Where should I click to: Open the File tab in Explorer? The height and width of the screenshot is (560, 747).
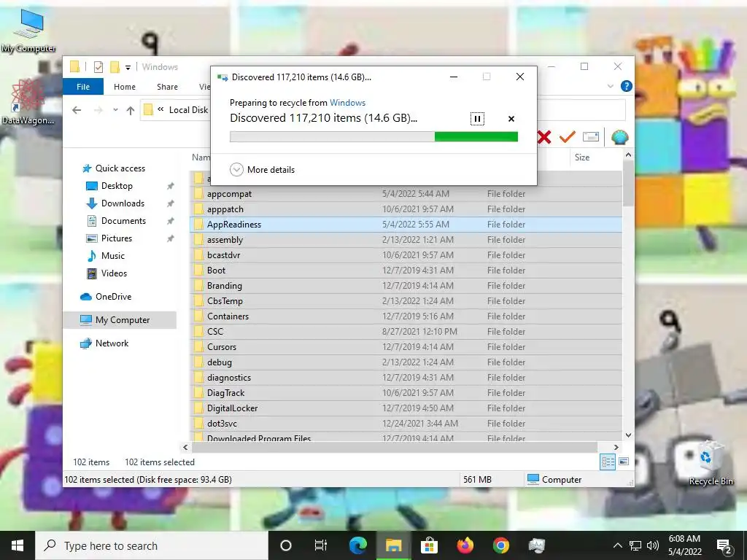[83, 87]
